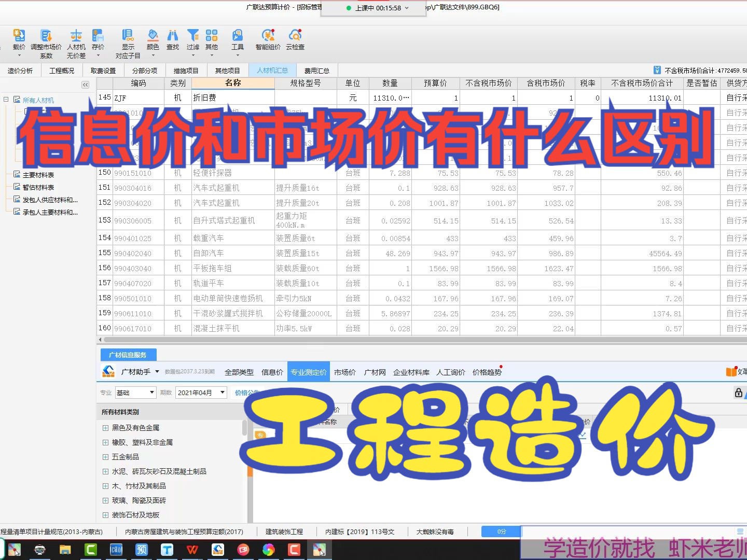The height and width of the screenshot is (560, 747).
Task: Select 发包人供应材料和... tree item
Action: pyautogui.click(x=50, y=200)
